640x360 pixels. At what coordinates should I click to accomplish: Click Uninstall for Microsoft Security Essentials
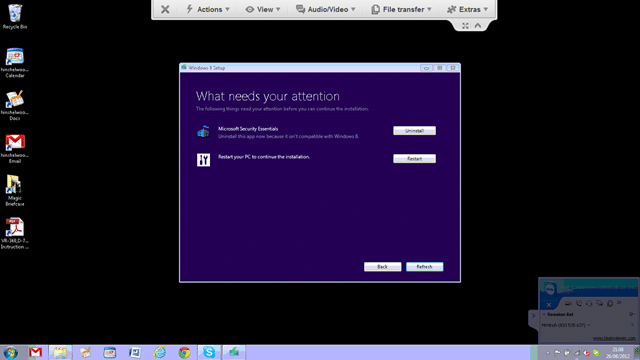coord(414,131)
